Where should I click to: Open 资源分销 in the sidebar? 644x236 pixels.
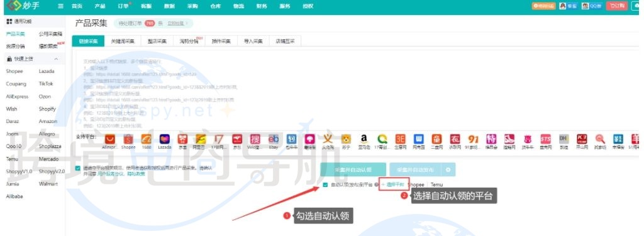pyautogui.click(x=15, y=46)
